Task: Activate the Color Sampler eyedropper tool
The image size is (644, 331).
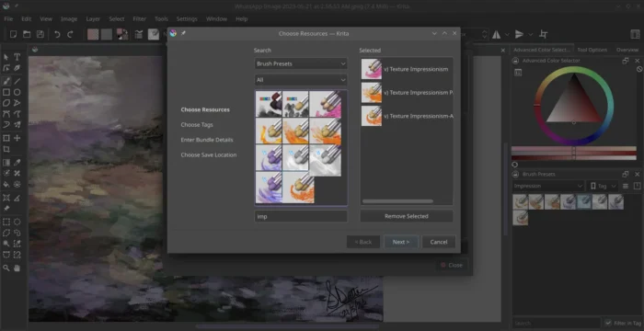Action: [17, 163]
